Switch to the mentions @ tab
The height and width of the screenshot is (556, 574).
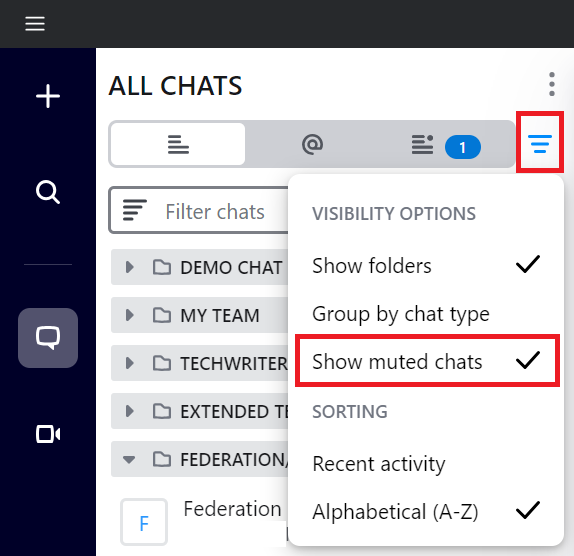[x=312, y=144]
